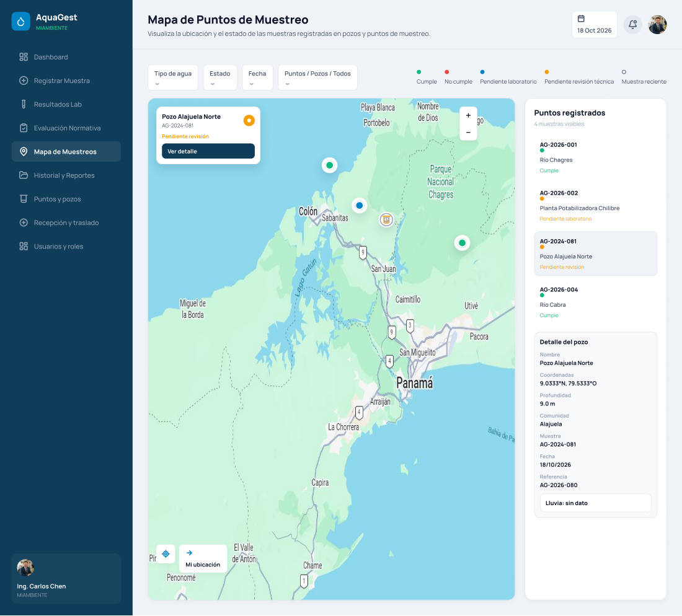This screenshot has height=616, width=682.
Task: Open the user profile avatar in header
Action: tap(657, 24)
